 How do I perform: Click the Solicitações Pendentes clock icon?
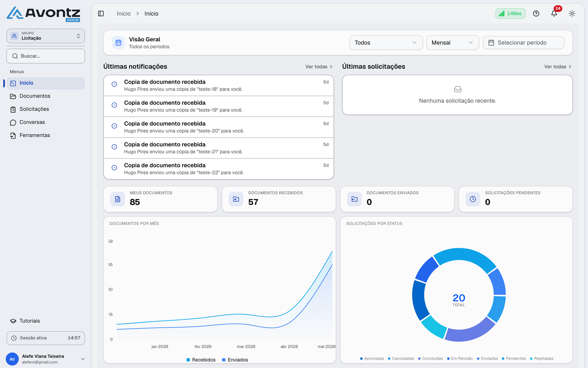point(473,199)
